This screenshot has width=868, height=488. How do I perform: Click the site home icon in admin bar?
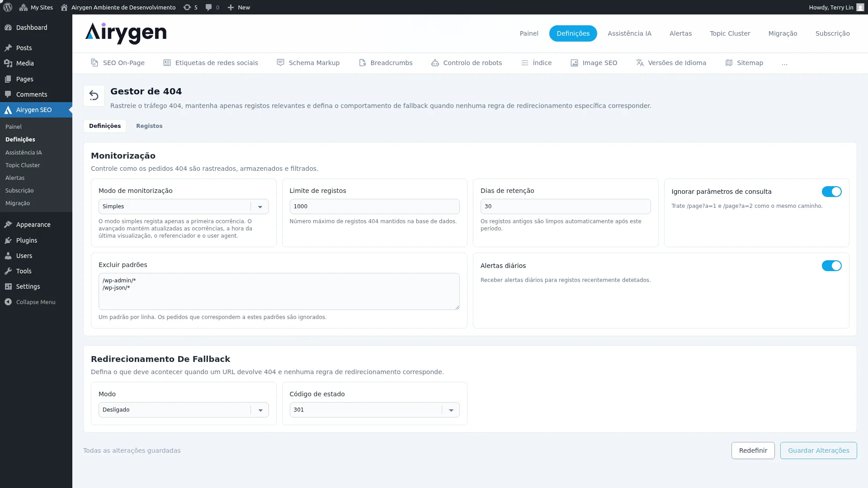point(64,7)
